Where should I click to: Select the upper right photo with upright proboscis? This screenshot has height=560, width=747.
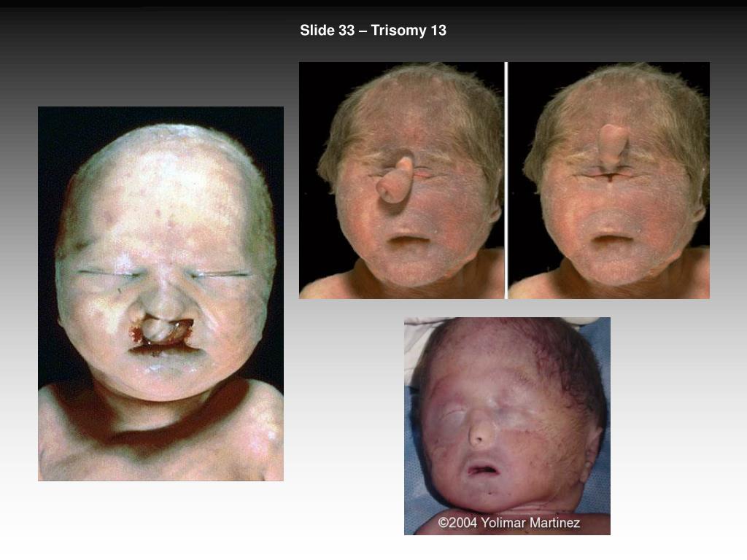pyautogui.click(x=609, y=181)
